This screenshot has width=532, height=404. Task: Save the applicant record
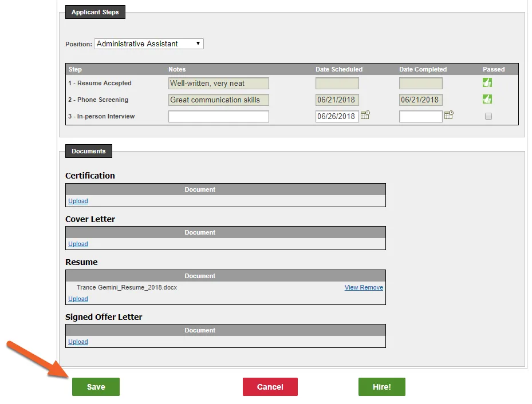point(96,387)
